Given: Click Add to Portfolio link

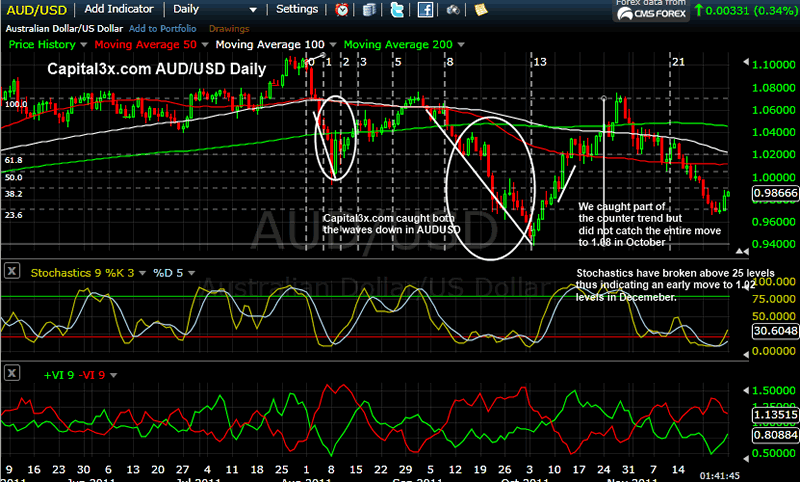Looking at the screenshot, I should pos(162,29).
